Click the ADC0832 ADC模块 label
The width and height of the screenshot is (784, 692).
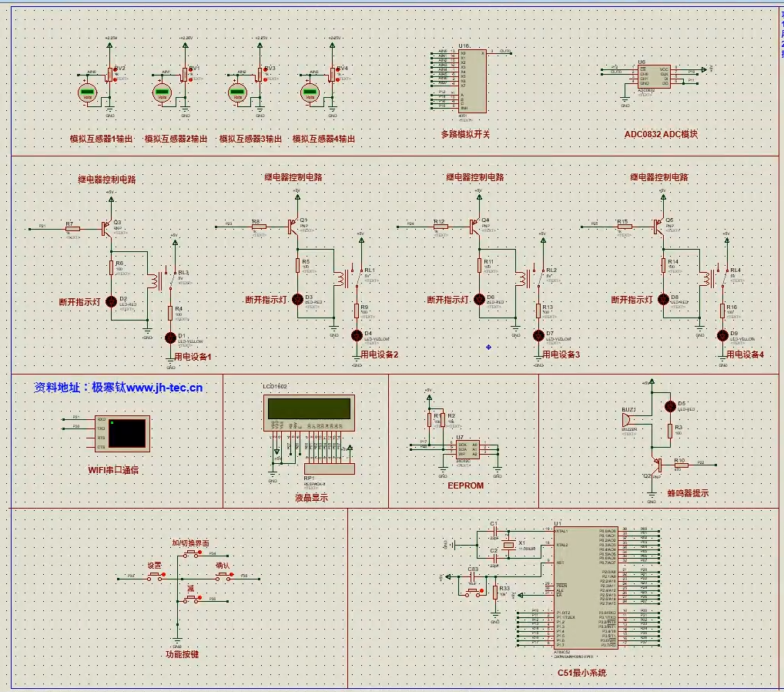coord(661,134)
